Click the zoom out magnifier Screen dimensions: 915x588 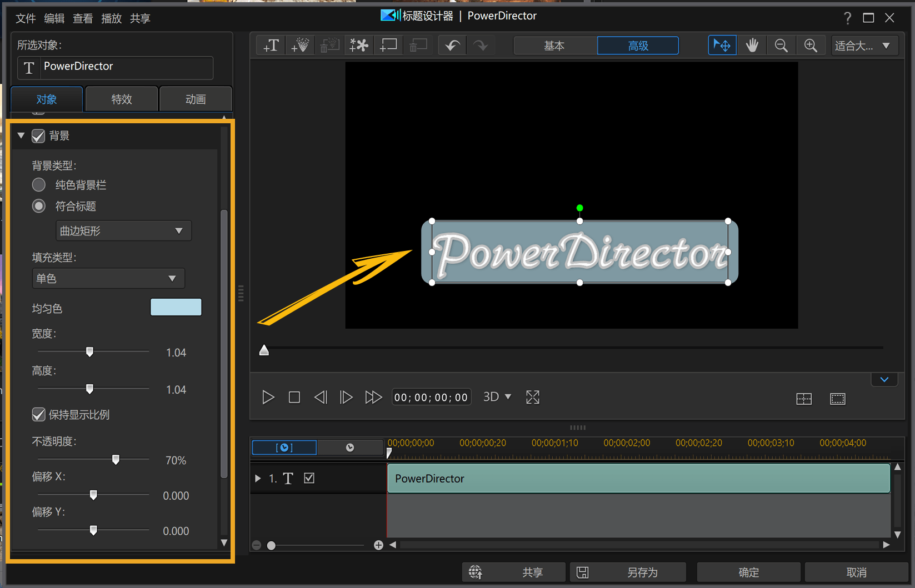781,46
